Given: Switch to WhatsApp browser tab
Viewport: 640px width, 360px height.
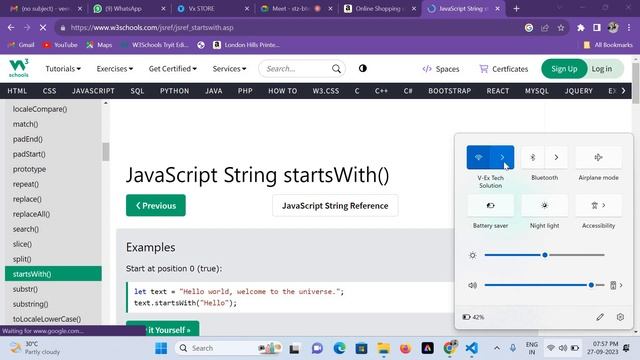Looking at the screenshot, I should [x=129, y=9].
